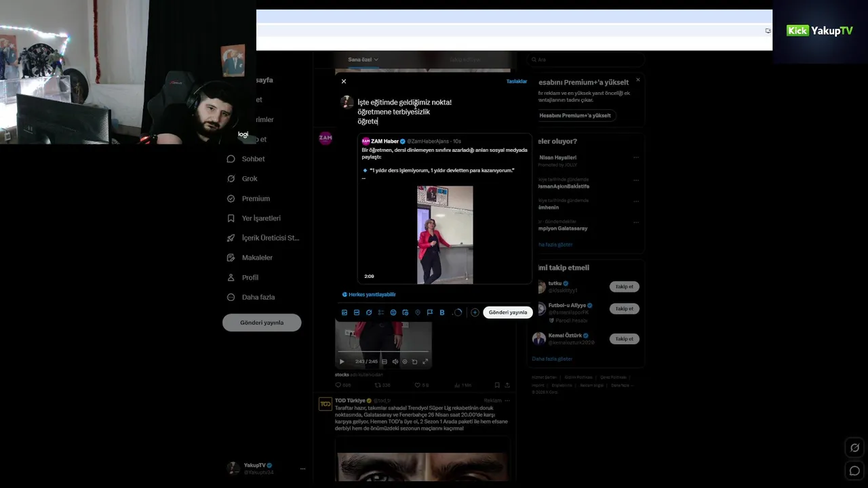Add a poll icon in compose toolbar
The width and height of the screenshot is (868, 488).
pyautogui.click(x=381, y=312)
